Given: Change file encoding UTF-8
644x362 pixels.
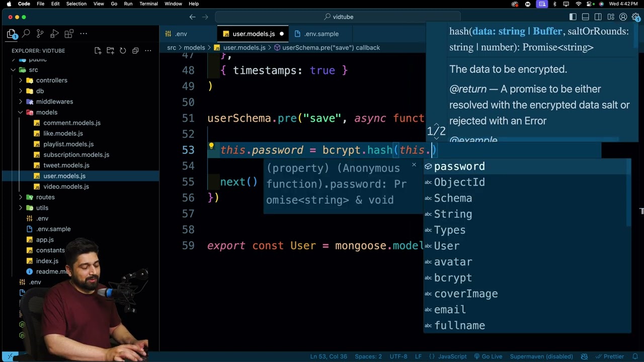Looking at the screenshot, I should click(398, 356).
